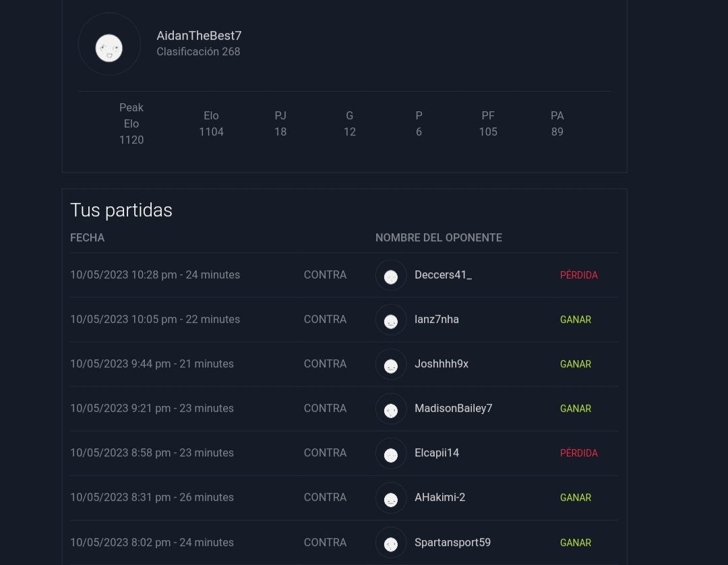Open opponent name MadisonBailey7

pos(453,409)
